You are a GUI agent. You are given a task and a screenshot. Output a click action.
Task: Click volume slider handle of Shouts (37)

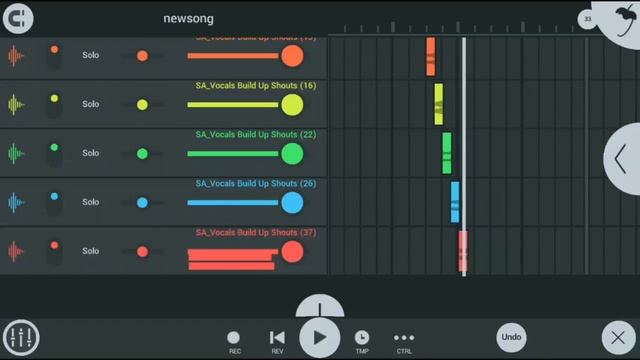(292, 251)
